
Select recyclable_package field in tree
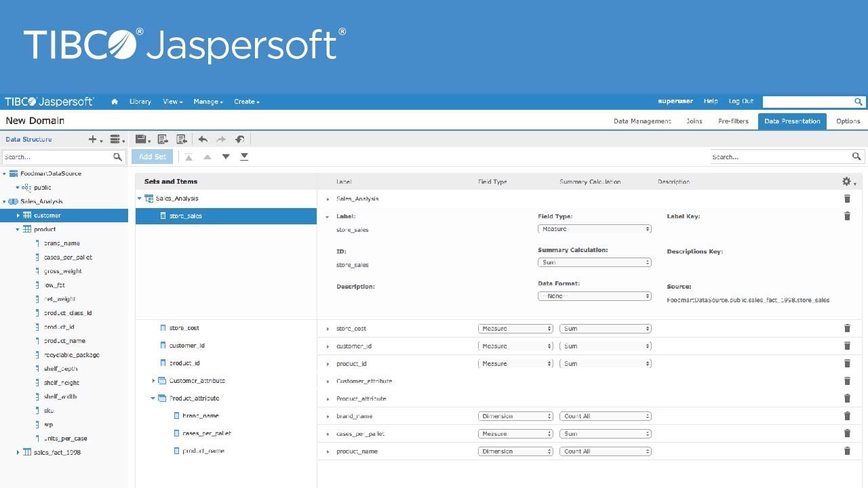(x=71, y=354)
